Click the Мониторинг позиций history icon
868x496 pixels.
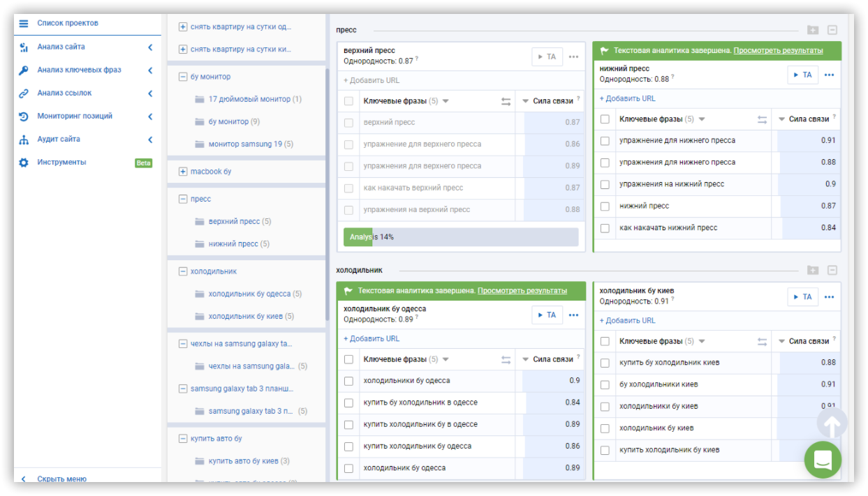pos(24,116)
